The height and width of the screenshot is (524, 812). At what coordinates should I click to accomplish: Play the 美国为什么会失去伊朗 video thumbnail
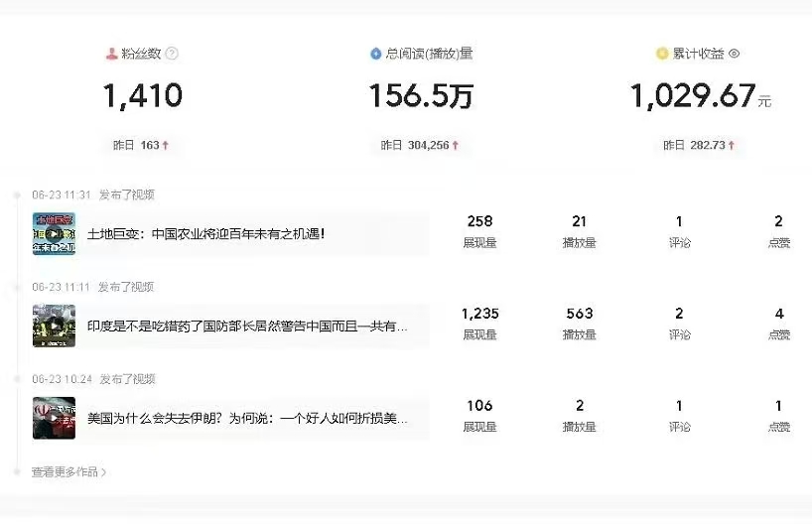[54, 418]
